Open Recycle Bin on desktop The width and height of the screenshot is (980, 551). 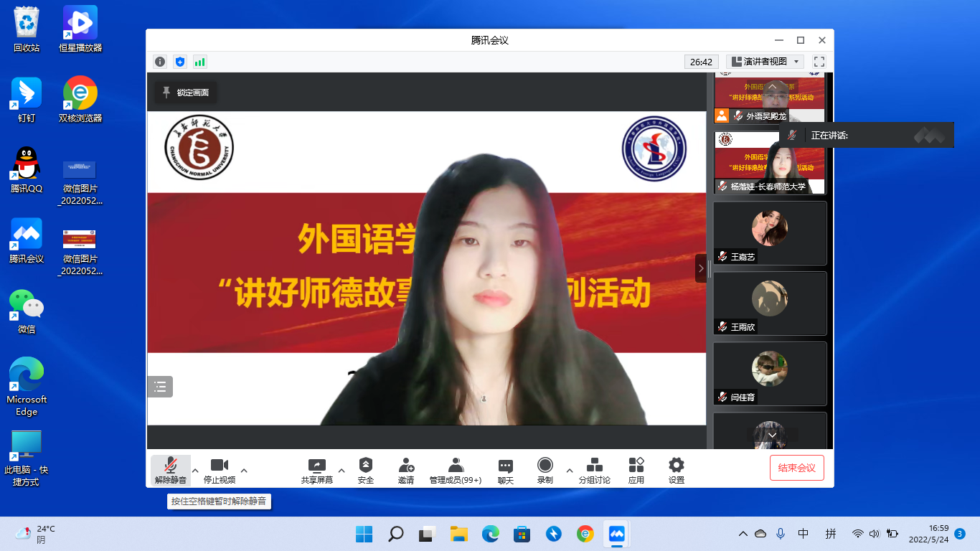click(27, 29)
